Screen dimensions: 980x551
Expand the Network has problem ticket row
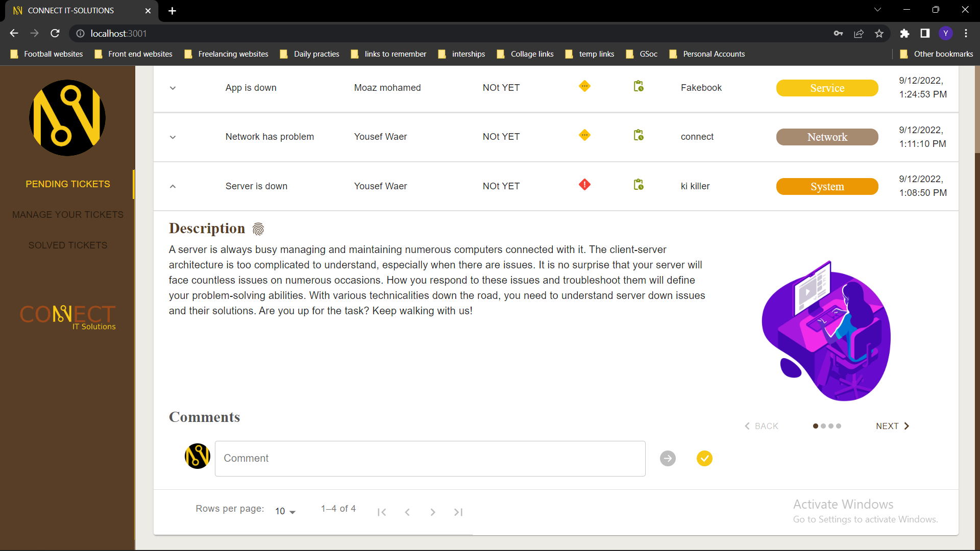[173, 137]
